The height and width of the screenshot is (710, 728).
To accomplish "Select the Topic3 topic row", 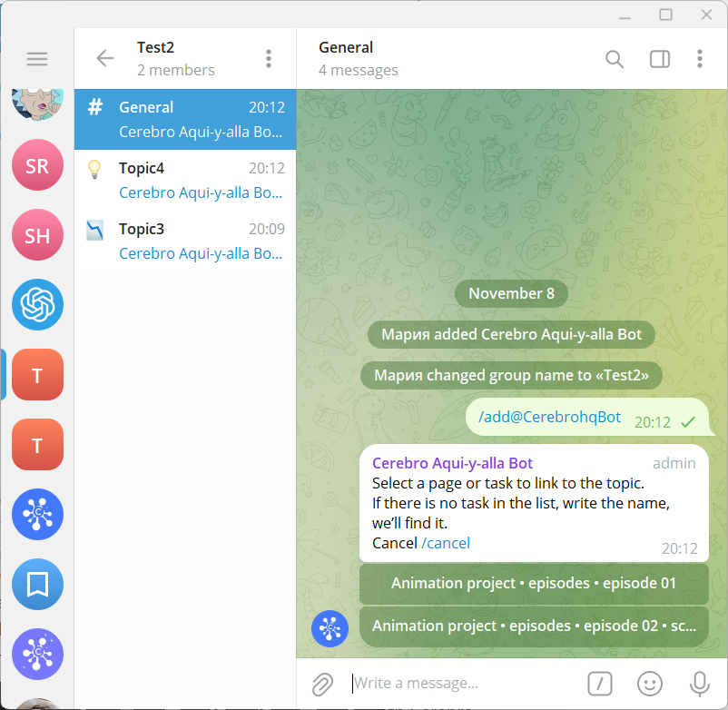I will (x=185, y=241).
